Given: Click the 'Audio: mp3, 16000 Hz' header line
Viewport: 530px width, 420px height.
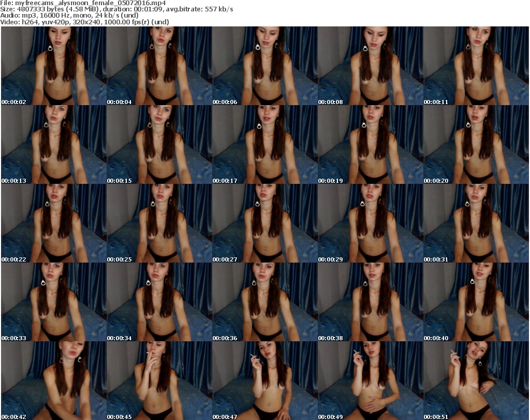Looking at the screenshot, I should pyautogui.click(x=69, y=16).
